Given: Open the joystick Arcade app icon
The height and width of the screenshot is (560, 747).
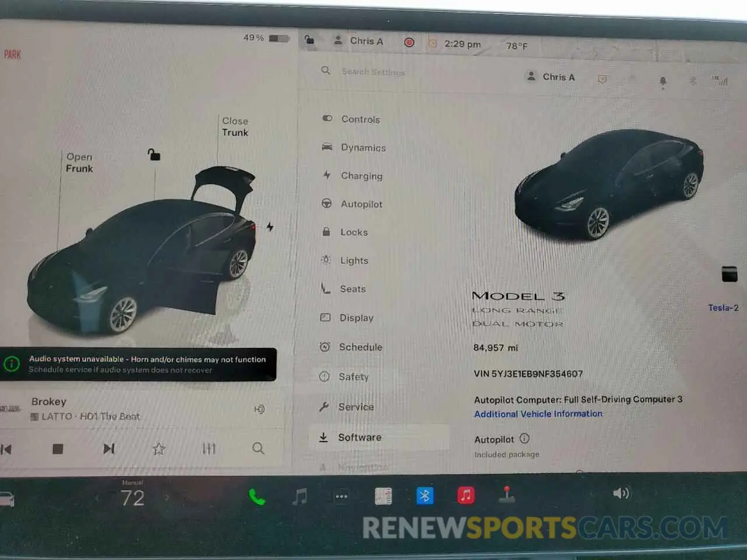Looking at the screenshot, I should point(507,494).
